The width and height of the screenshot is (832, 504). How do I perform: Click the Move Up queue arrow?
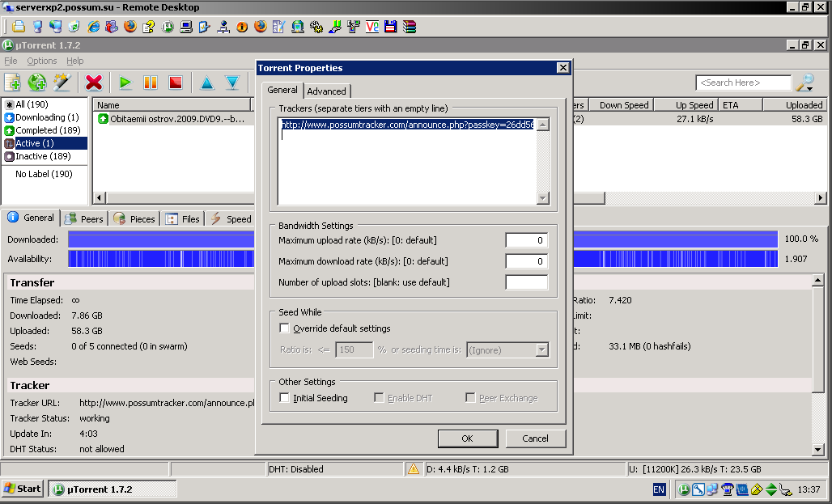pyautogui.click(x=207, y=83)
